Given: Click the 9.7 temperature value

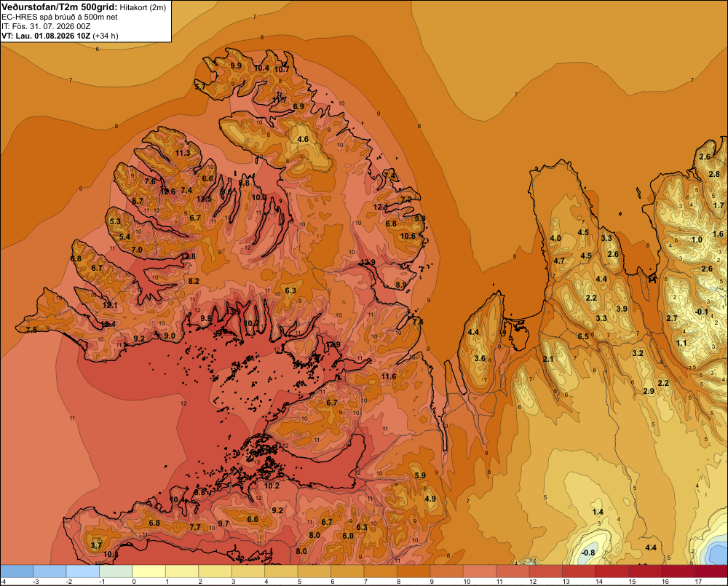Looking at the screenshot, I should 223,523.
